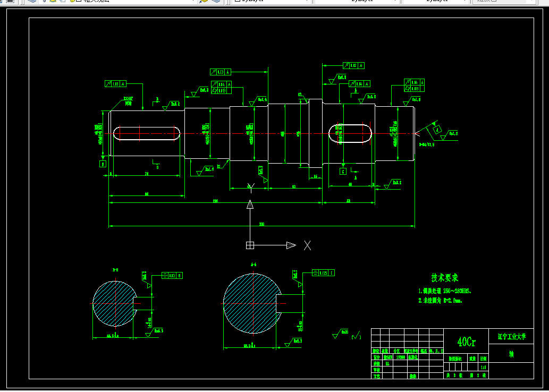Click the 重量 cell in title block
The image size is (549, 392).
(x=472, y=359)
